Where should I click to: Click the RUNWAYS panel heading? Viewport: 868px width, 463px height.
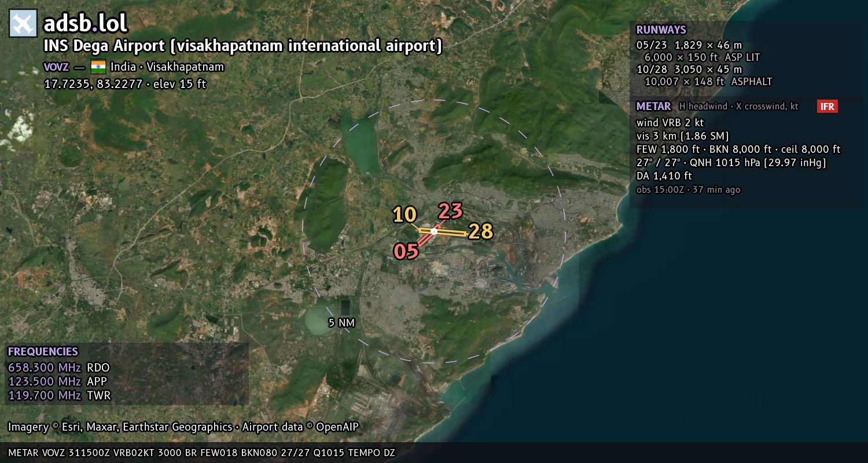[661, 30]
